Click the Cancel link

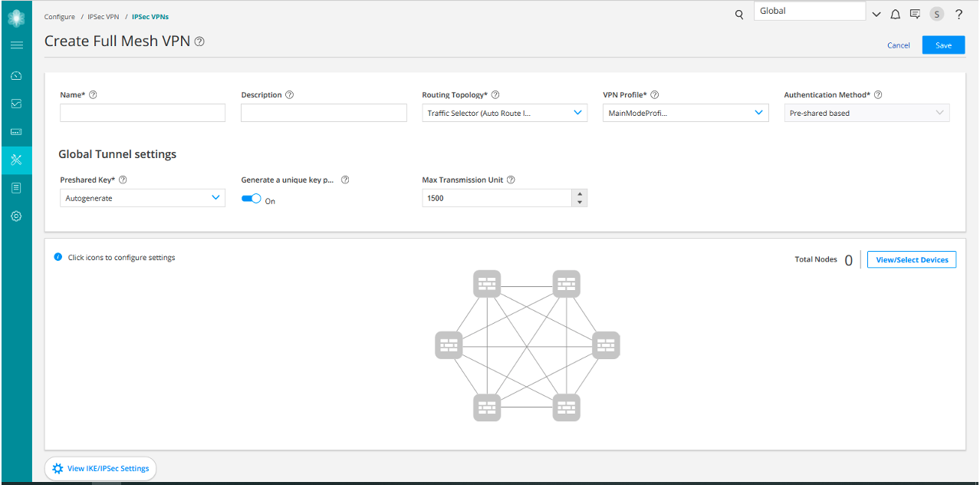898,45
